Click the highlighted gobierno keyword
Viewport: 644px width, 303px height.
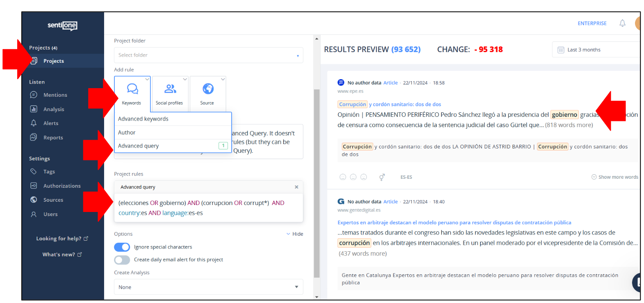tap(564, 115)
